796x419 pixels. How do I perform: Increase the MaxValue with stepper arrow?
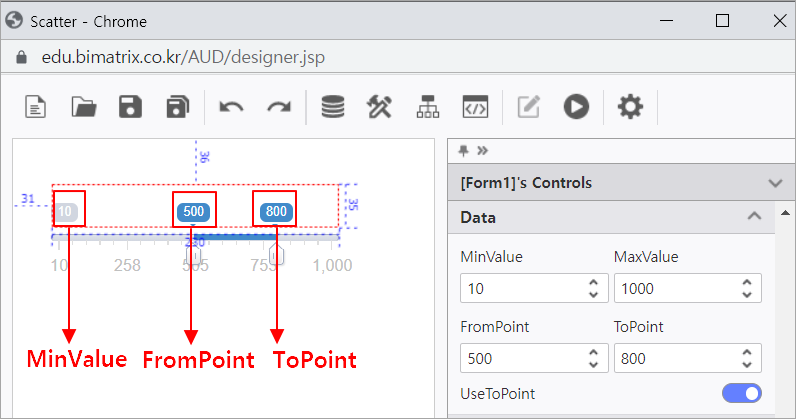tap(746, 283)
